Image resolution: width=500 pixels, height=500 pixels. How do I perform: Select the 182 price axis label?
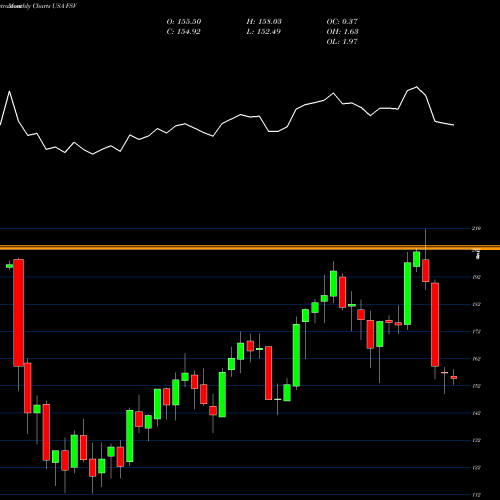click(477, 304)
